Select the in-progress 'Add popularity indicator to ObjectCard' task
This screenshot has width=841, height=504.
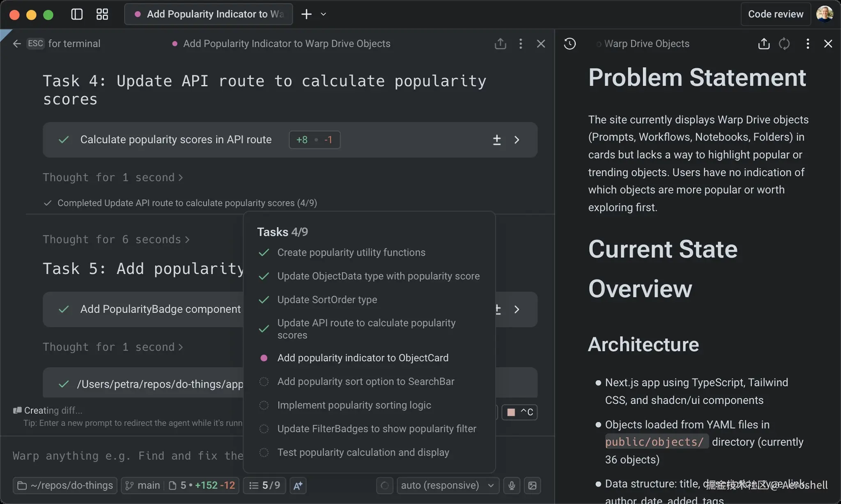click(363, 358)
